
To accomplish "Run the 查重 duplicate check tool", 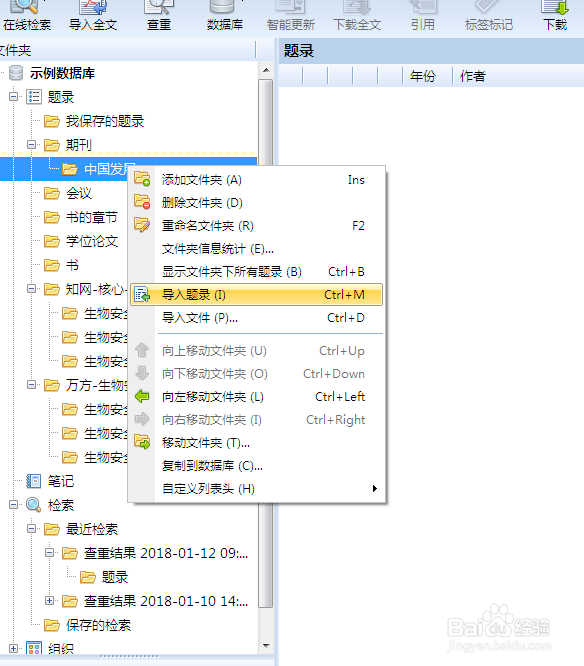I will pyautogui.click(x=159, y=17).
